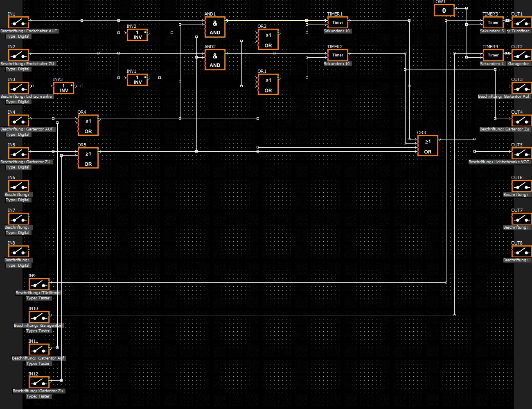Image resolution: width=532 pixels, height=409 pixels.
Task: Select the TIMER4 block
Action: [493, 55]
